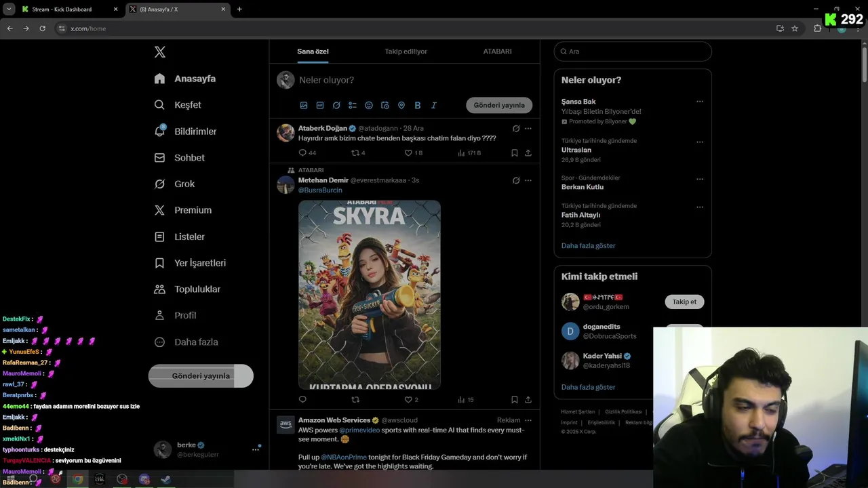The height and width of the screenshot is (488, 868).
Task: Open Premium page in sidebar
Action: [183, 210]
